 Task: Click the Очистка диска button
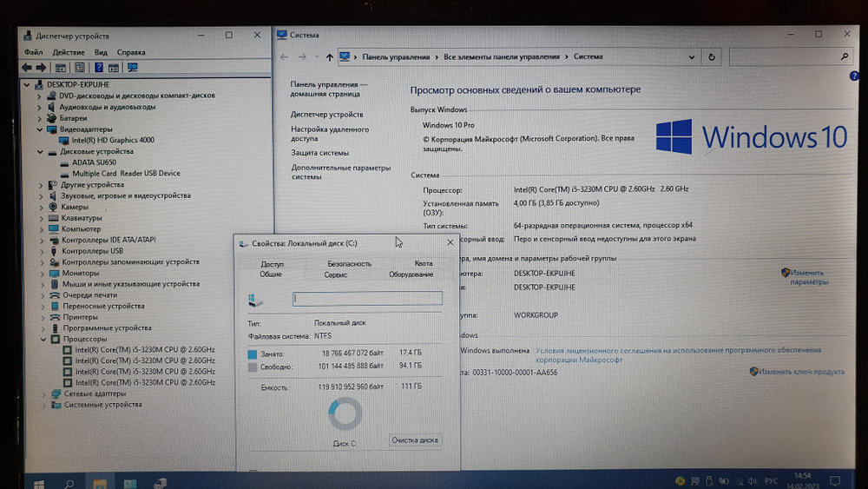click(x=415, y=439)
